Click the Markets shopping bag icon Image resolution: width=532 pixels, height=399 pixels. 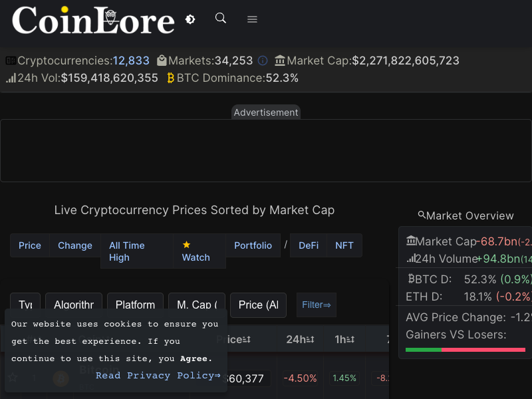coord(162,61)
